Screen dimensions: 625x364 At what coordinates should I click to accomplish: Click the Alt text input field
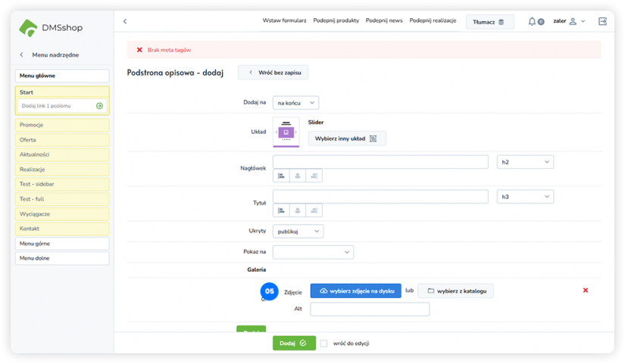click(370, 309)
